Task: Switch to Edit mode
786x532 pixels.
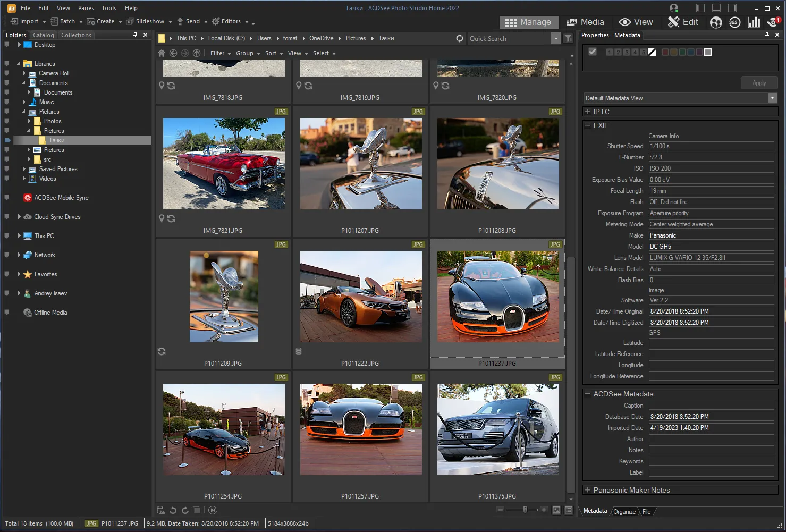Action: pyautogui.click(x=683, y=22)
